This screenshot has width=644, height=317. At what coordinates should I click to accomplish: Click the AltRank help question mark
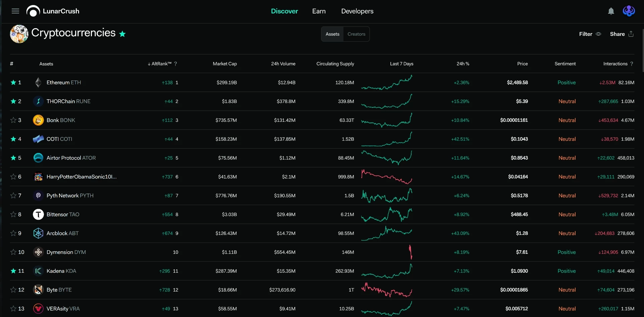coord(175,64)
